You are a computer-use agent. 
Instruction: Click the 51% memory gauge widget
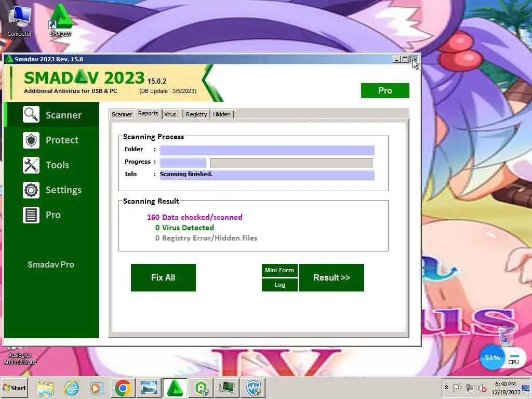click(x=492, y=357)
